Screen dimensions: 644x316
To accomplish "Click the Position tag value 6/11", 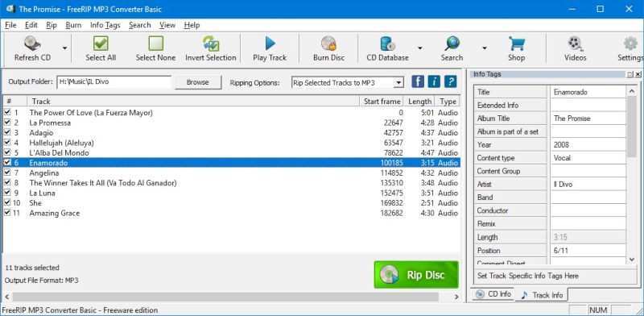I will [588, 251].
